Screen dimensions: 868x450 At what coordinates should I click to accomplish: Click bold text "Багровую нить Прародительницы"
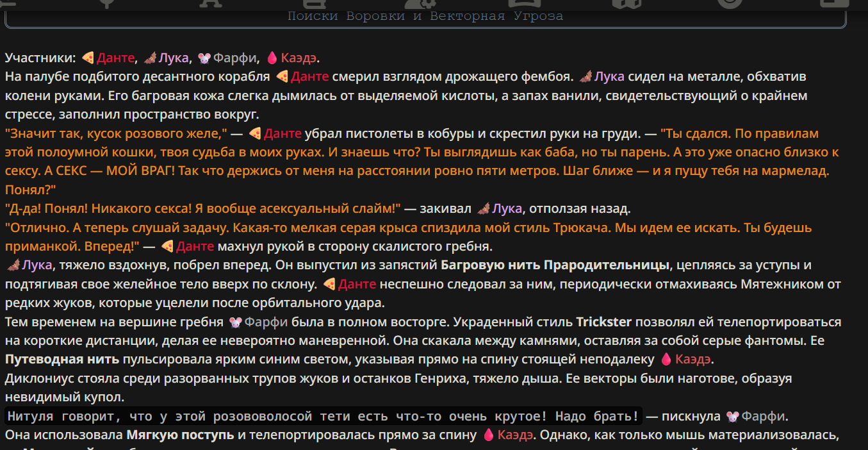555,265
